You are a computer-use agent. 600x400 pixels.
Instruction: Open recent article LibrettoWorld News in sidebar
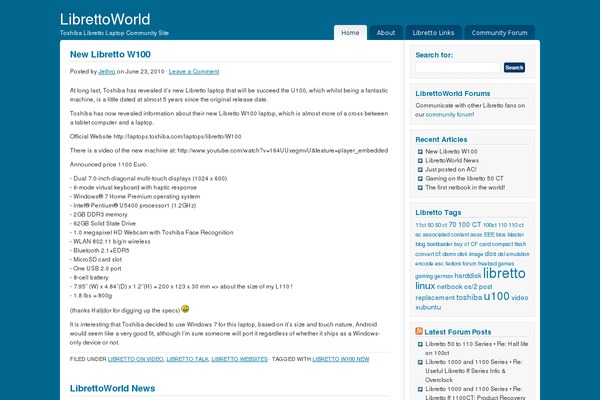pyautogui.click(x=452, y=160)
